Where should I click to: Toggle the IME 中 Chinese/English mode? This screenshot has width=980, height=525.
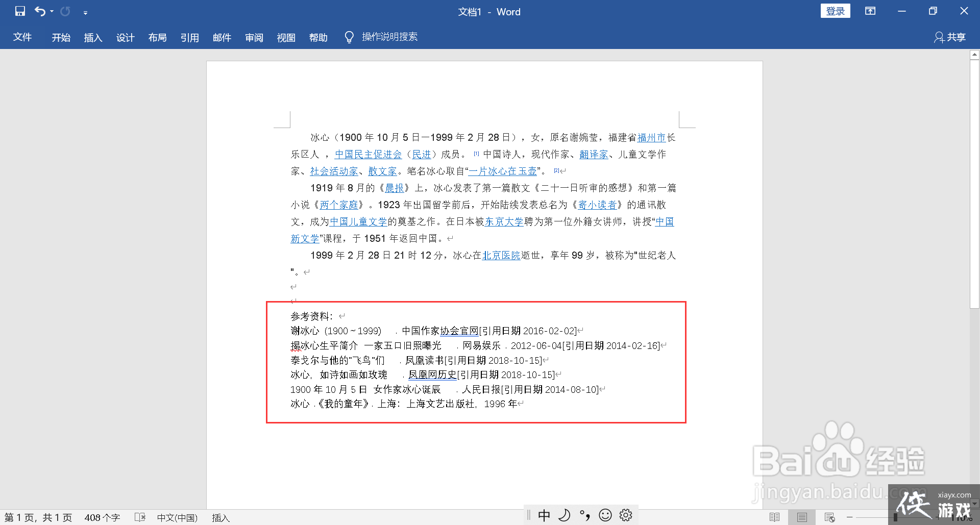(544, 515)
